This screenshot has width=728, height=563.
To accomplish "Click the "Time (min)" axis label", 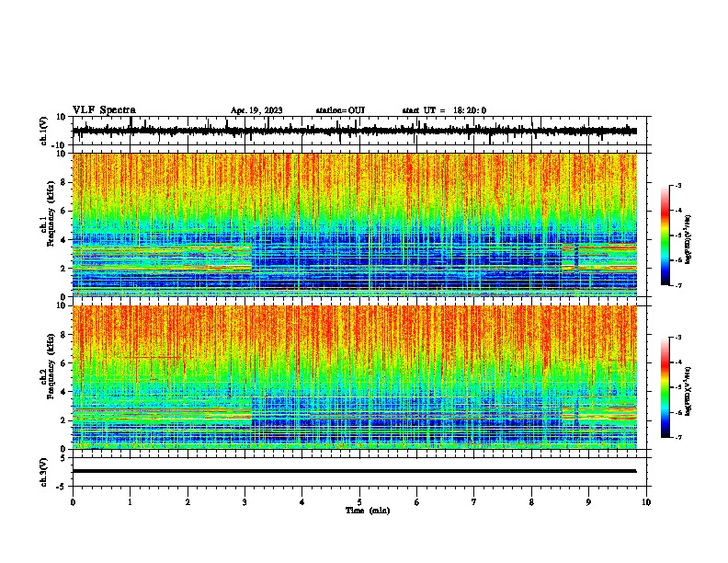I will click(x=368, y=511).
